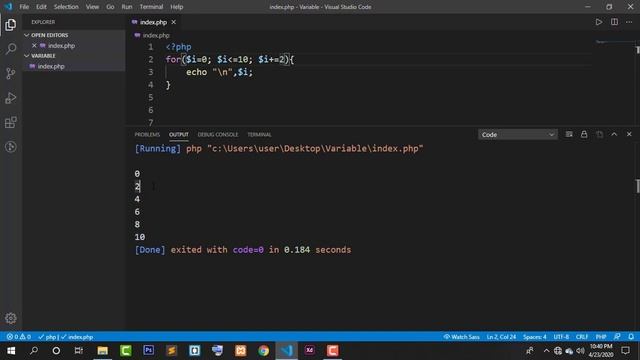
Task: Open XAMPP from the taskbar
Action: (x=240, y=351)
